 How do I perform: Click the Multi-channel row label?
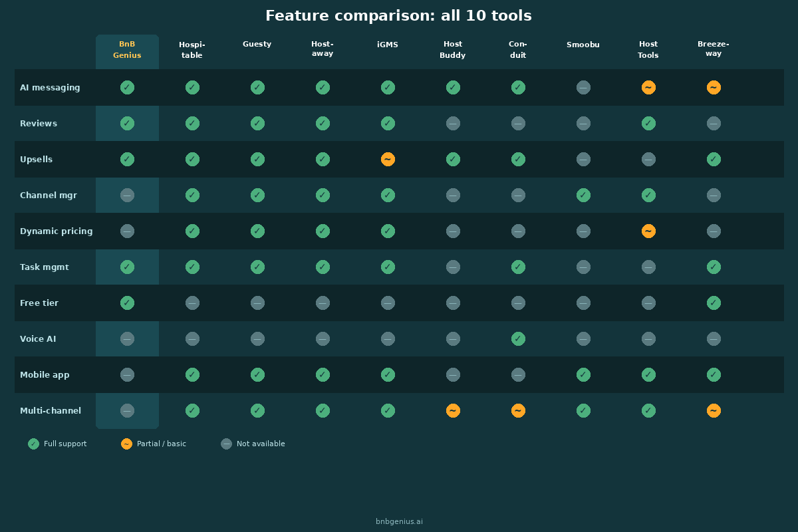pyautogui.click(x=51, y=410)
